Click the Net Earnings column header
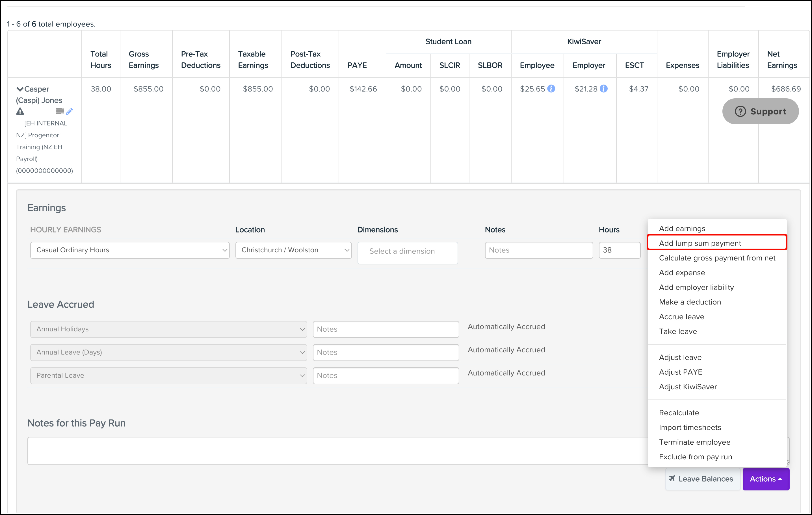The height and width of the screenshot is (515, 812). click(782, 60)
